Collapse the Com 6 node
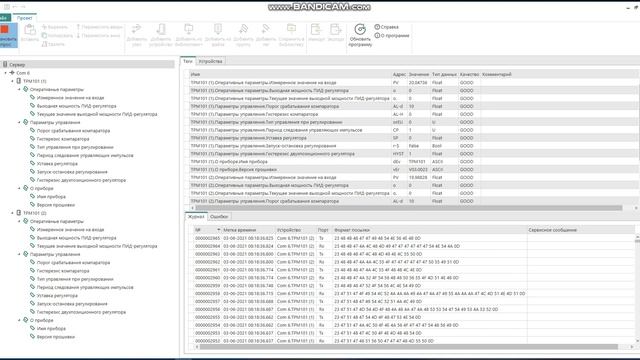Screen dimensions: 640x360 point(6,73)
